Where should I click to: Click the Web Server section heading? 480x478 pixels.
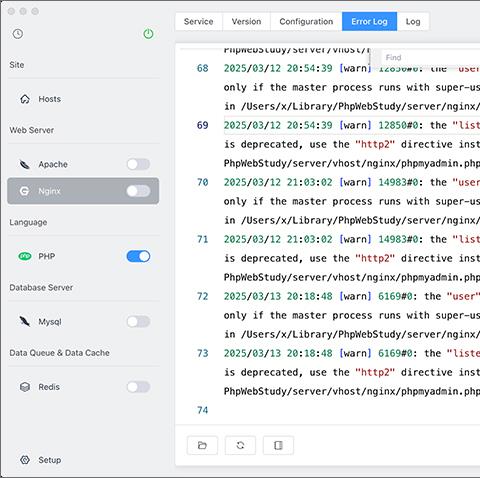coord(32,130)
